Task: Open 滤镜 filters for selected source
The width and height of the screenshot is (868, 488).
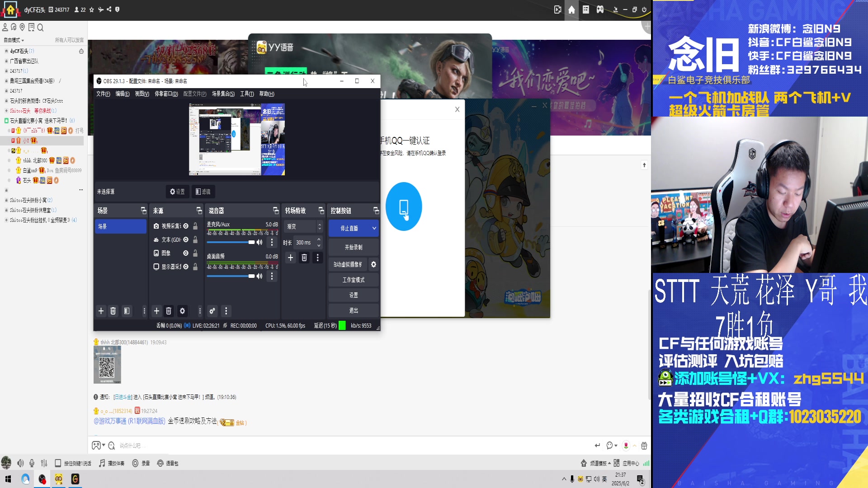Action: (203, 192)
